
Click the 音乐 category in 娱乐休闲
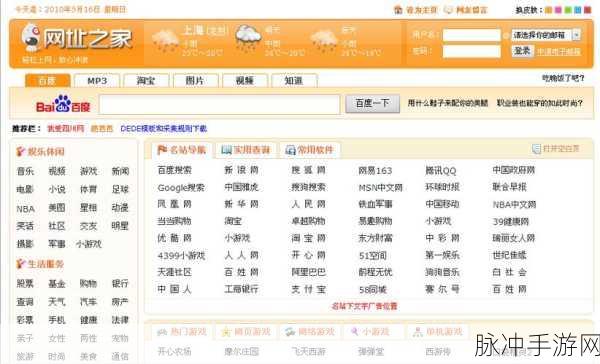pos(25,171)
